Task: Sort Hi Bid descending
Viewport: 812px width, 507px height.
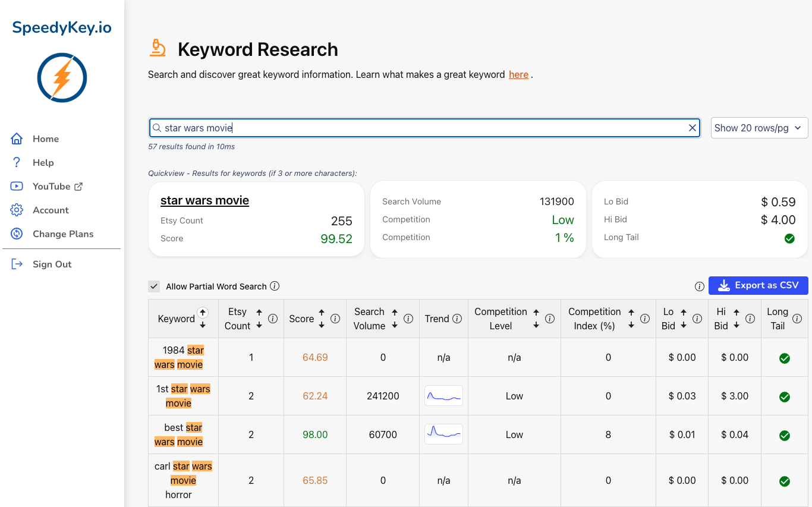Action: pyautogui.click(x=737, y=325)
